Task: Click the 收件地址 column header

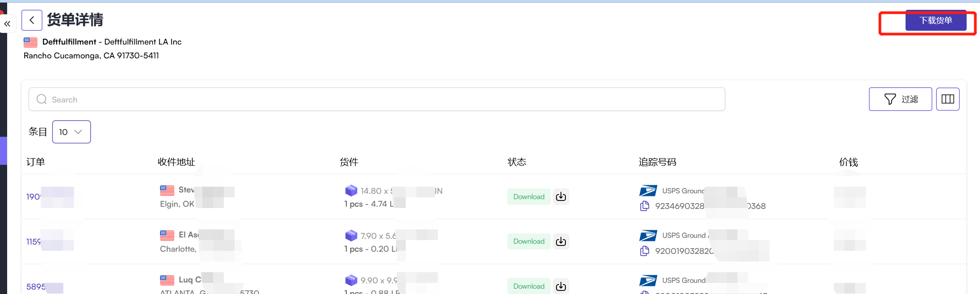Action: click(x=177, y=162)
